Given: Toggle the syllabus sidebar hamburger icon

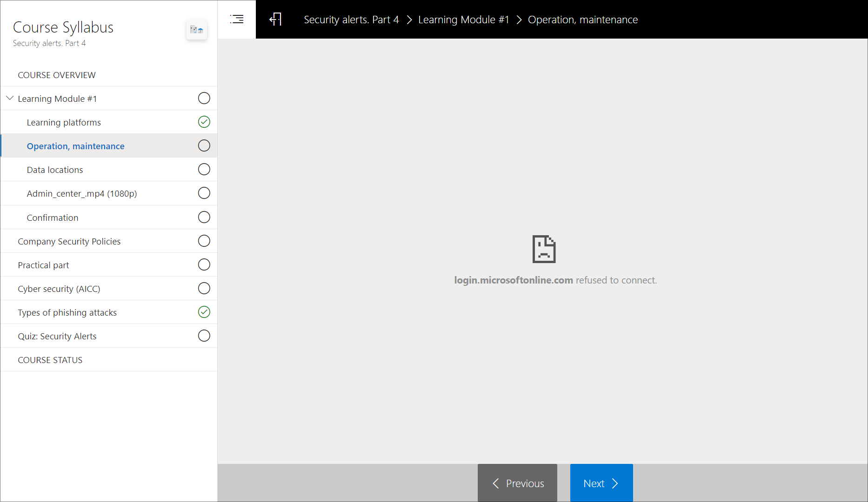Looking at the screenshot, I should (x=237, y=19).
